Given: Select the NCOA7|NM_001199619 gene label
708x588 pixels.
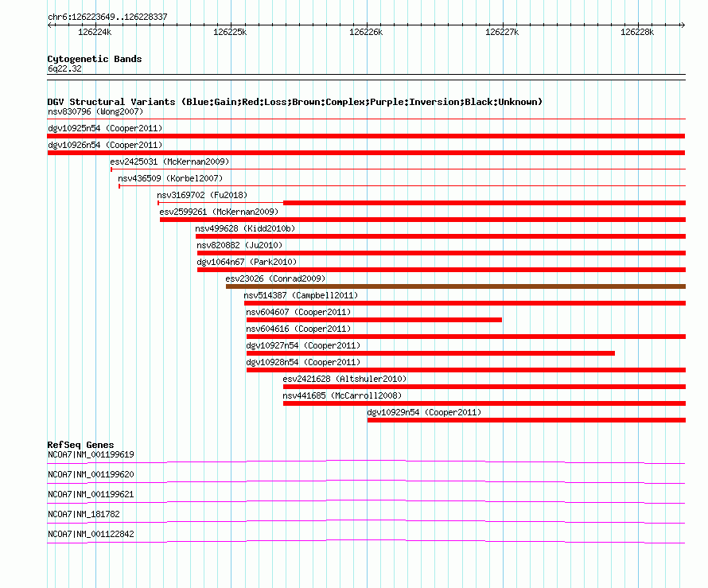Looking at the screenshot, I should click(x=91, y=455).
